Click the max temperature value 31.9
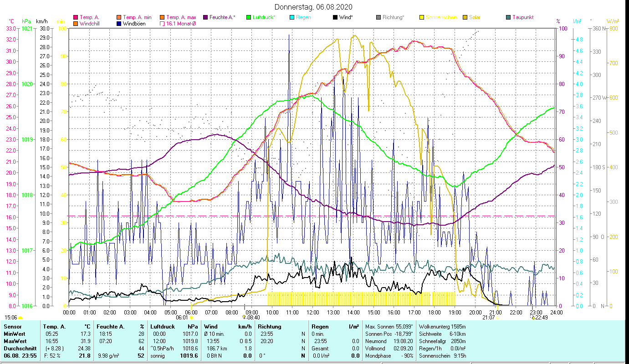Image resolution: width=629 pixels, height=364 pixels. (x=86, y=341)
